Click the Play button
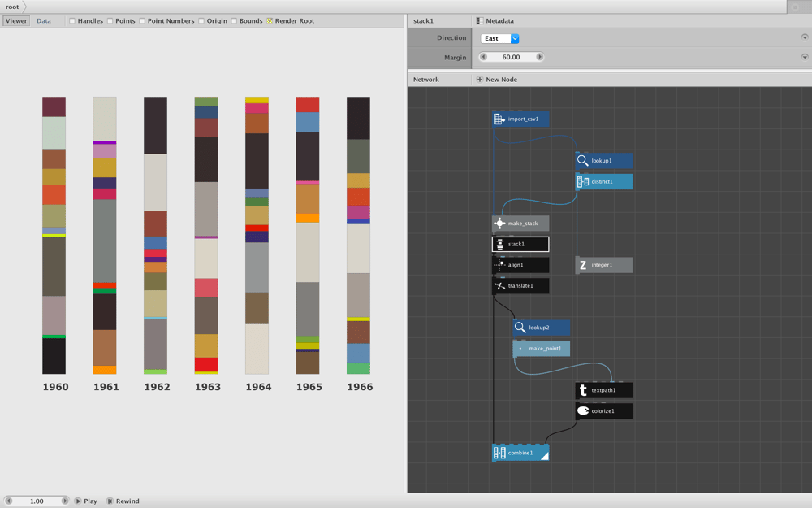 point(86,501)
